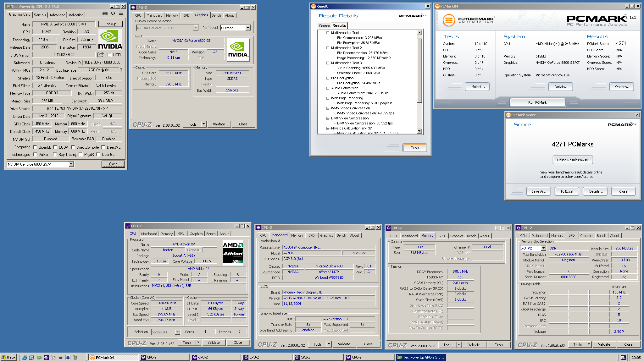Click the NVIDIA logo in GPU-Z
This screenshot has height=362, width=644.
[x=110, y=39]
